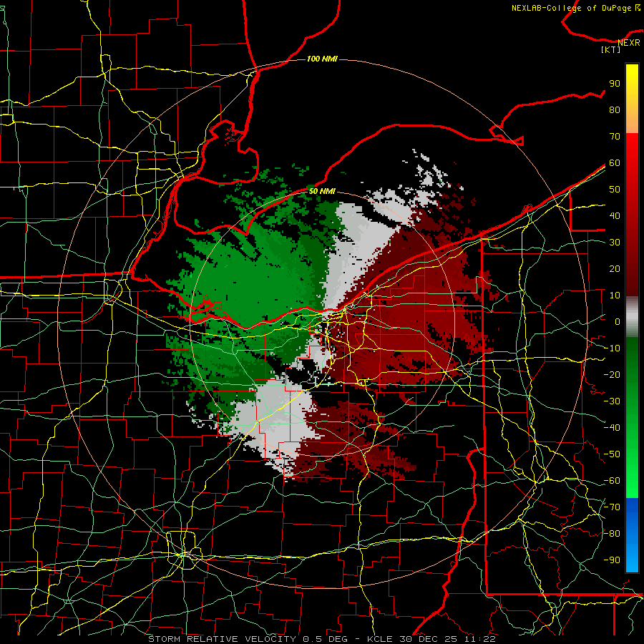Click the positive 20 scale value
Image resolution: width=644 pixels, height=644 pixels.
[x=615, y=269]
